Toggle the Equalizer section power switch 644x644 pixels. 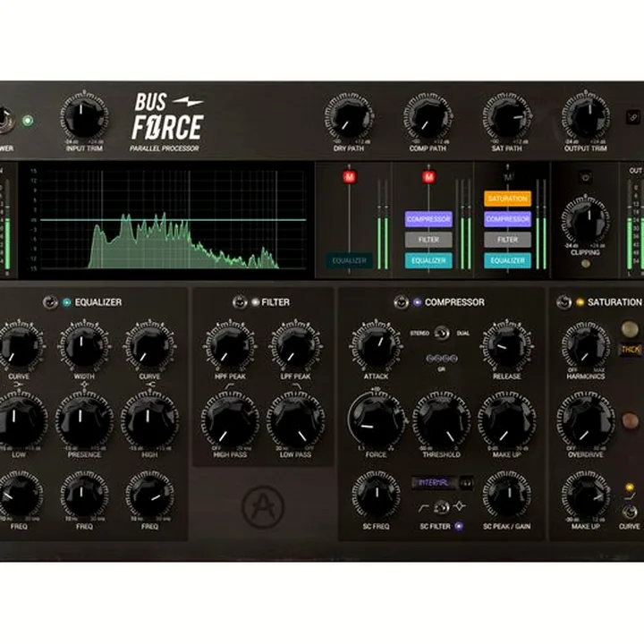[50, 302]
